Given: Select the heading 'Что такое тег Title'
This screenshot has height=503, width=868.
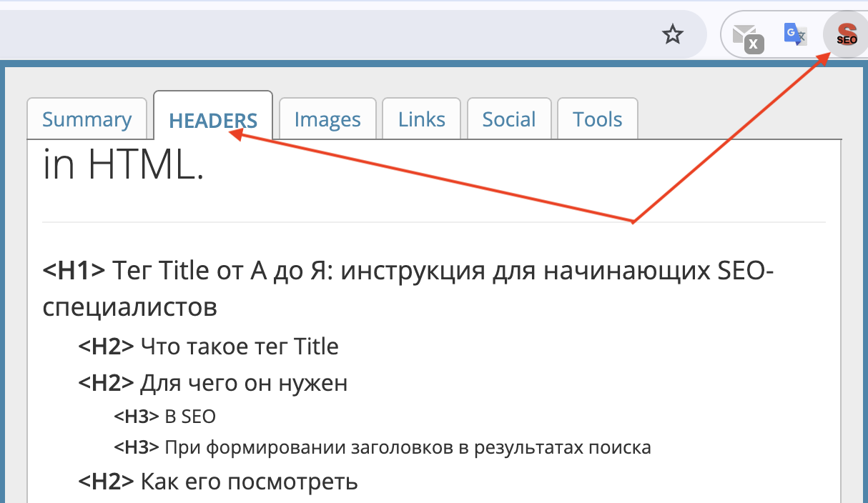Looking at the screenshot, I should pos(240,346).
